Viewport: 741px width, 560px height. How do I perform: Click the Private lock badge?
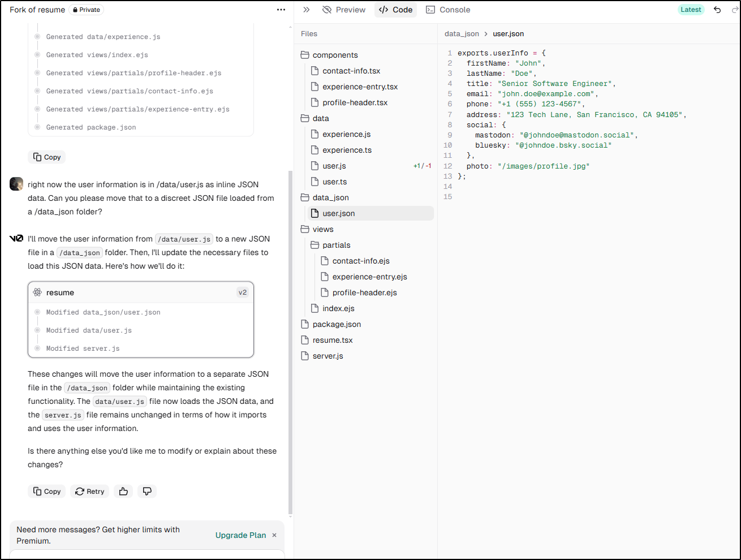coord(87,10)
